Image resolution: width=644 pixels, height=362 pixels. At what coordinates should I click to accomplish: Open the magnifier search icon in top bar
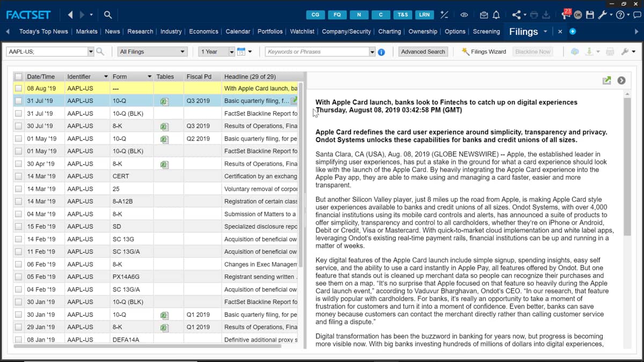click(108, 14)
